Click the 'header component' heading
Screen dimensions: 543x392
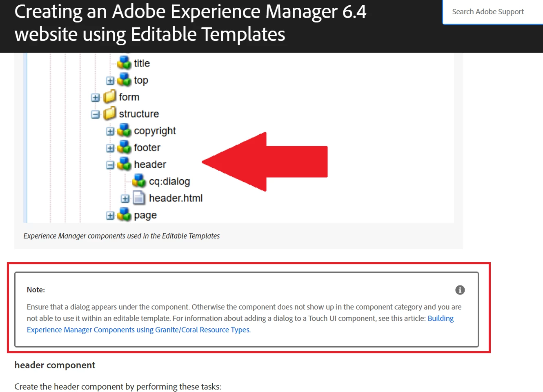55,365
